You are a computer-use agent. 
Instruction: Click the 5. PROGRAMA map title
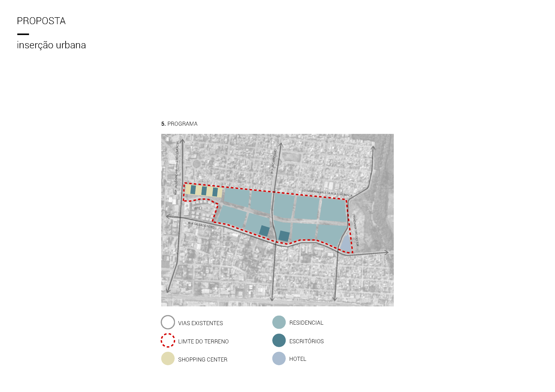179,124
